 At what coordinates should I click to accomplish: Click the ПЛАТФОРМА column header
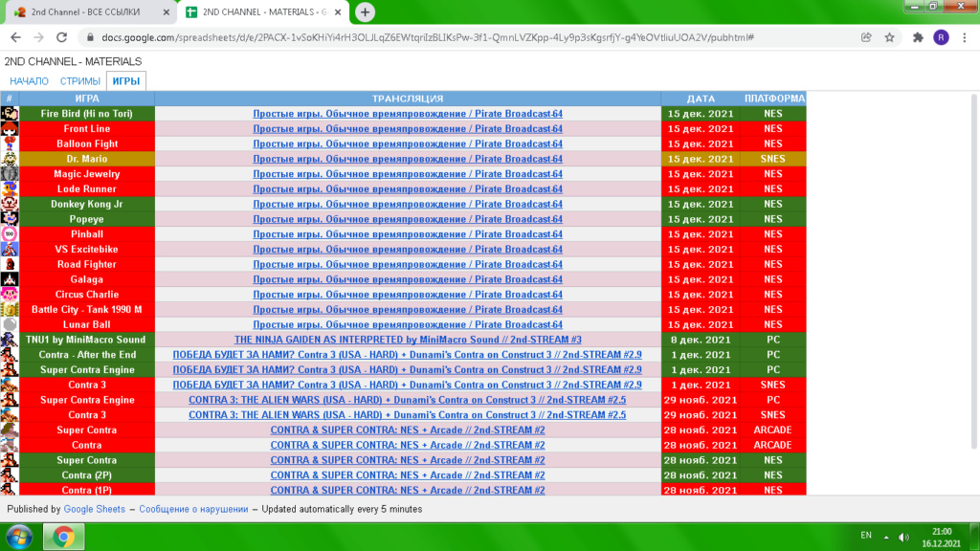pyautogui.click(x=773, y=99)
